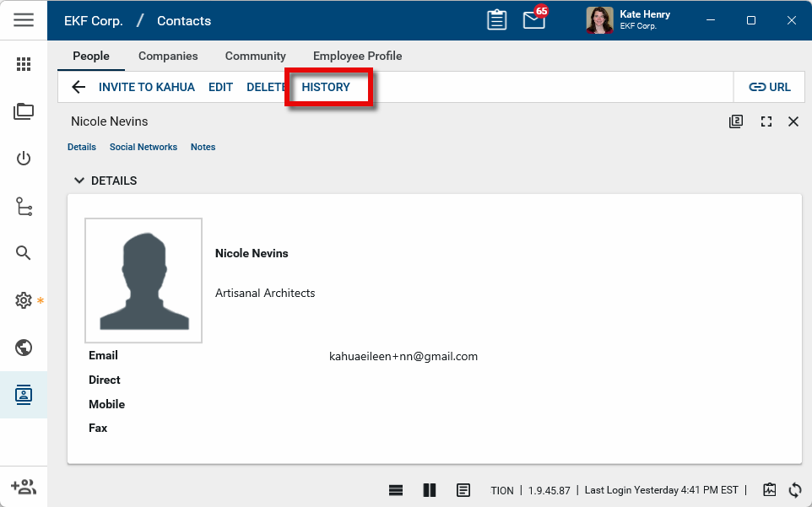The width and height of the screenshot is (812, 507).
Task: Open the hamburger navigation menu
Action: click(24, 20)
